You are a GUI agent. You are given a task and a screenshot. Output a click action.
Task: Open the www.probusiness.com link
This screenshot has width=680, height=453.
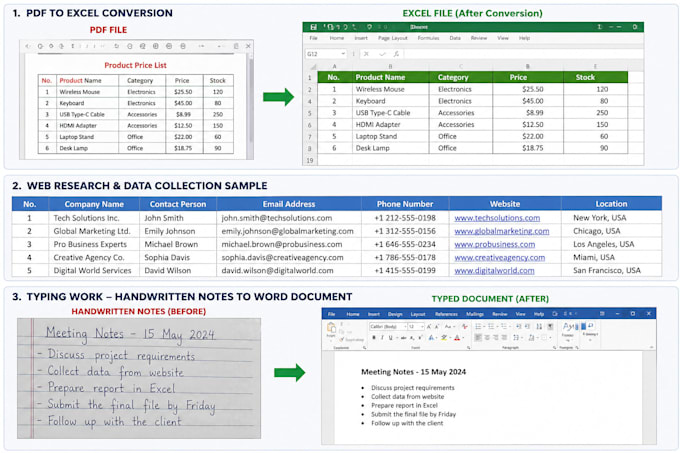pyautogui.click(x=494, y=244)
